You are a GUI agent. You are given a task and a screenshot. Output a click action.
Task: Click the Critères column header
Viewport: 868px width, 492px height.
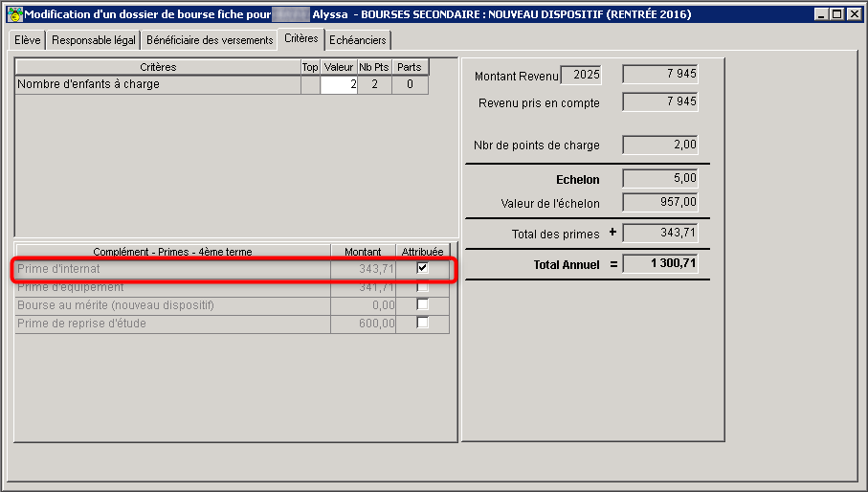[x=158, y=67]
